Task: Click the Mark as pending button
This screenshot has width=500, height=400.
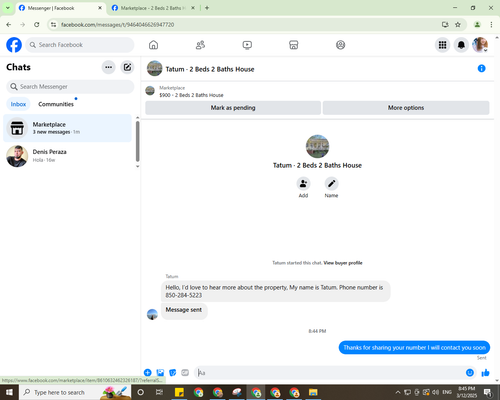Action: [233, 108]
